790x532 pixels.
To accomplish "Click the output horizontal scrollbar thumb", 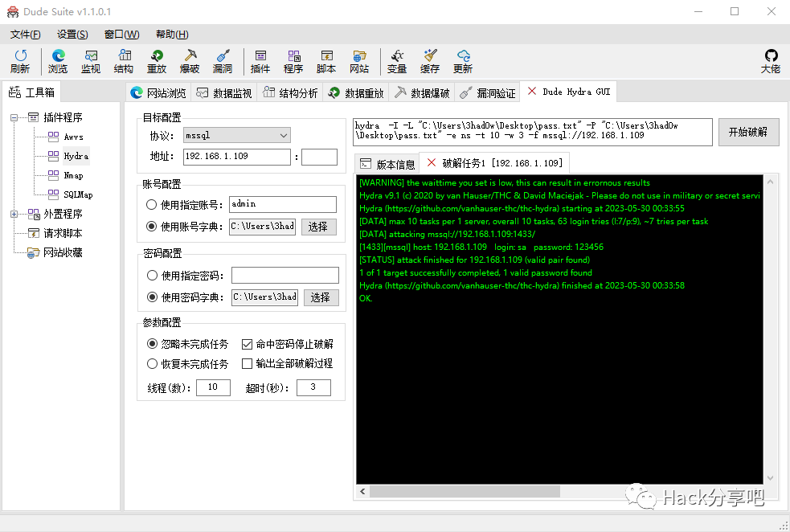I will tap(465, 491).
